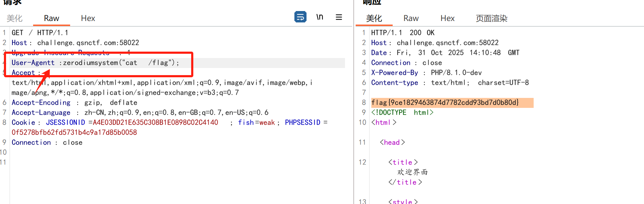Image resolution: width=644 pixels, height=204 pixels.
Task: Click the JSESSIONID value A4E03DD21E635C308B1E0898C02C4140
Action: pos(155,122)
